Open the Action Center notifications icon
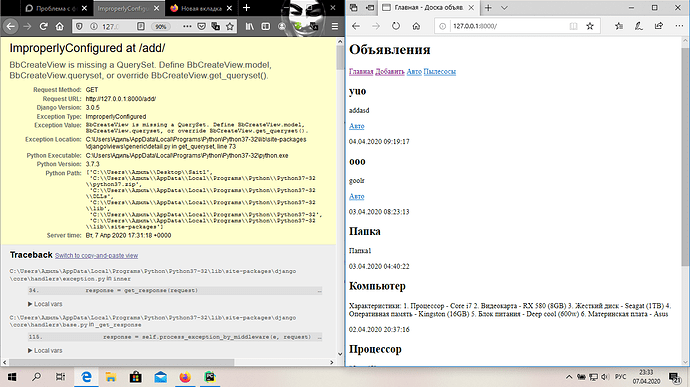 click(674, 377)
